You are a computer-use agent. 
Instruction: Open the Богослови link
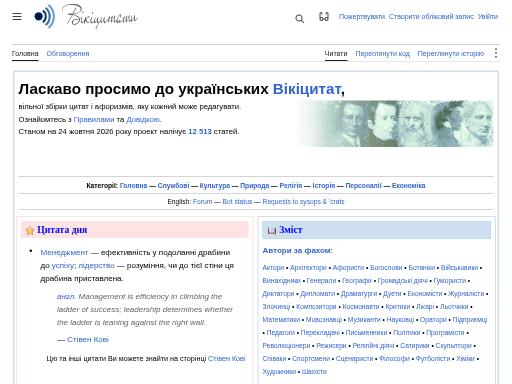[386, 268]
